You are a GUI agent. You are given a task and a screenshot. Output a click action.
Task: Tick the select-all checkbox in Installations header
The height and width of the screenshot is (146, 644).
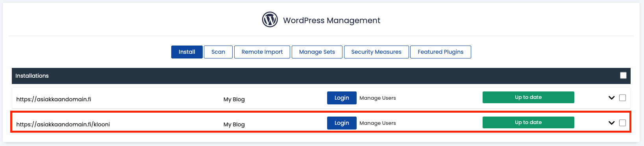point(623,75)
